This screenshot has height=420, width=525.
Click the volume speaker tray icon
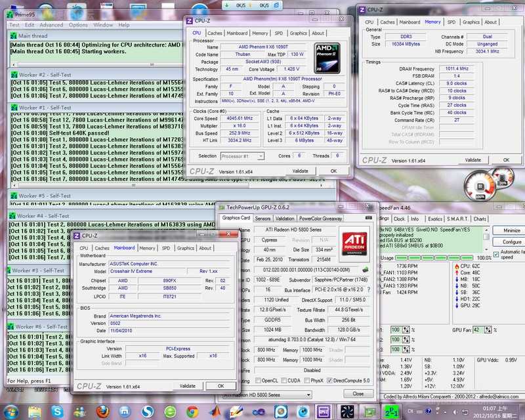455,411
